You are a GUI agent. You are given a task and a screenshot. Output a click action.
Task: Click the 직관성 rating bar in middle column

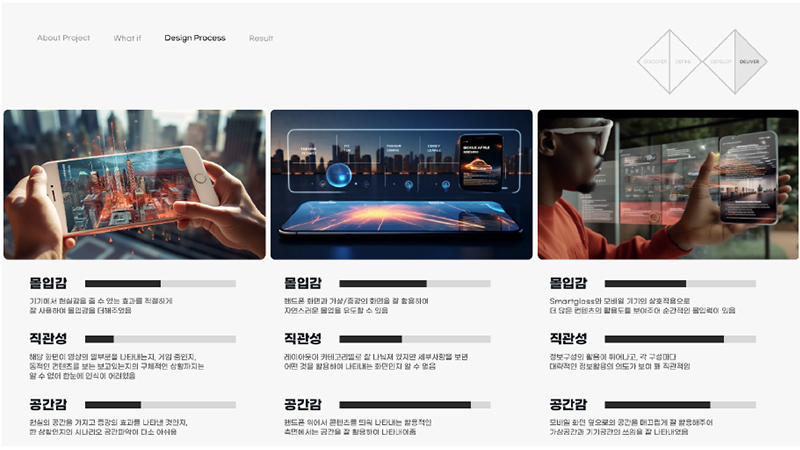pyautogui.click(x=415, y=340)
